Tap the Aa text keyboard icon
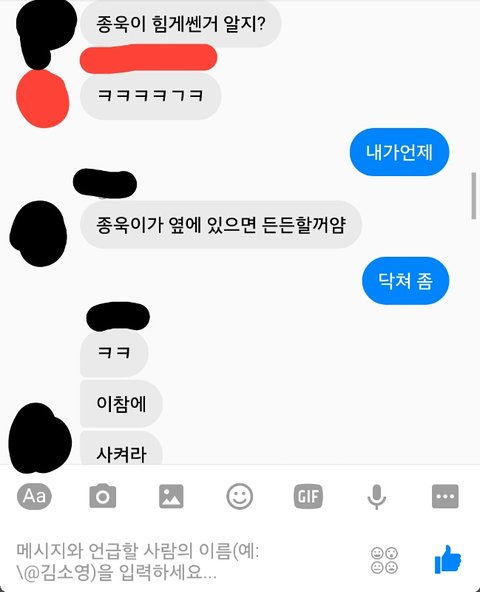The image size is (480, 592). (34, 496)
